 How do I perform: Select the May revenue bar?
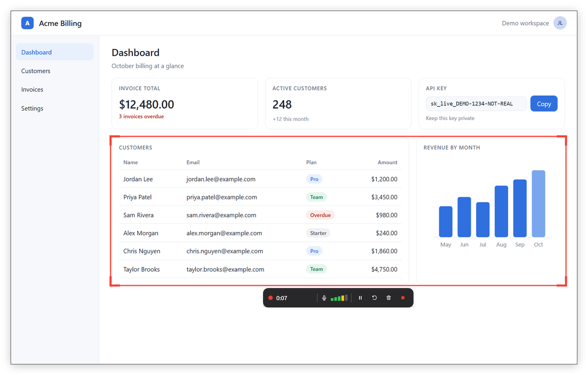(446, 222)
